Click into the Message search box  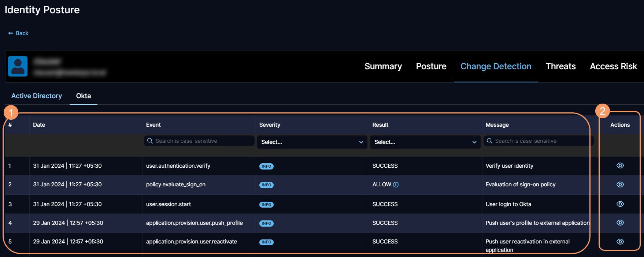point(540,141)
